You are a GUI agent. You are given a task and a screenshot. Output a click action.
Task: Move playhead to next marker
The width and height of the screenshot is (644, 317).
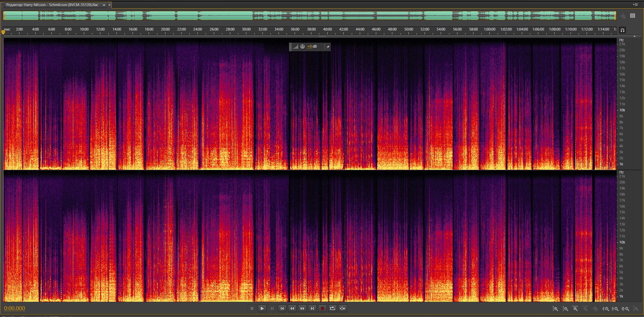click(312, 309)
